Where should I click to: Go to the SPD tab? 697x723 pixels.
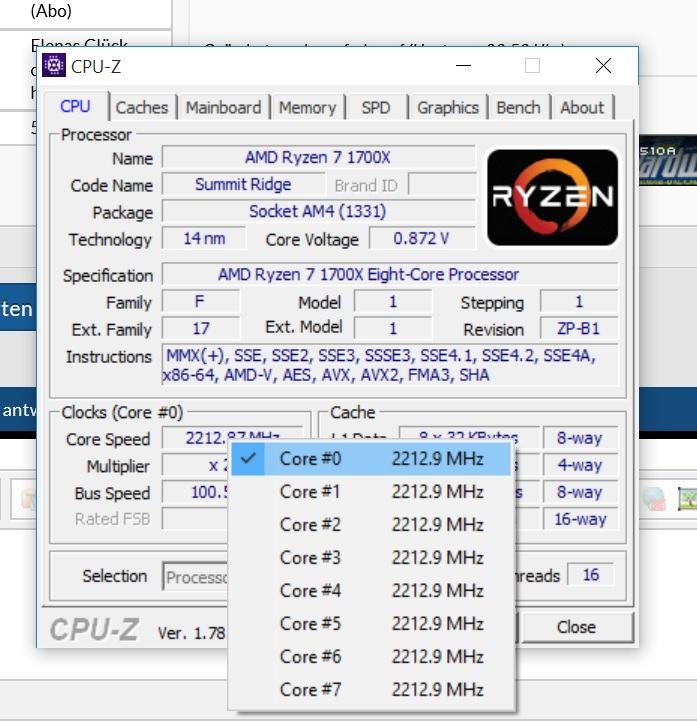[376, 107]
